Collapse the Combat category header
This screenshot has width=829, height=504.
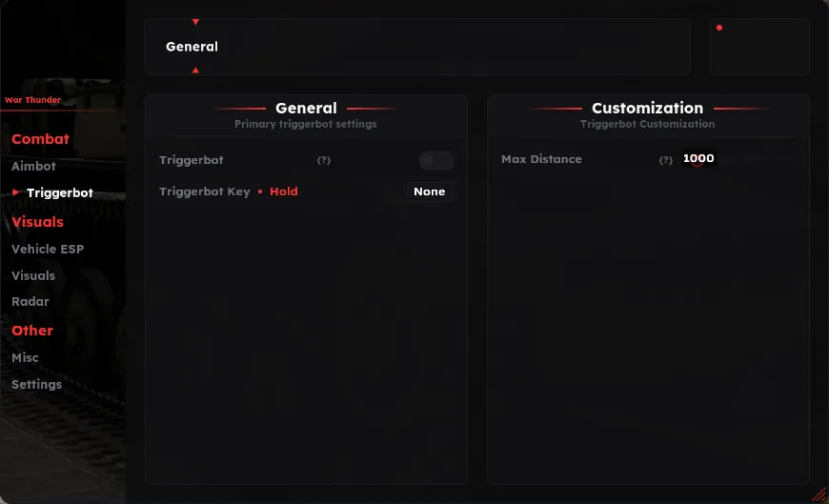click(x=40, y=139)
